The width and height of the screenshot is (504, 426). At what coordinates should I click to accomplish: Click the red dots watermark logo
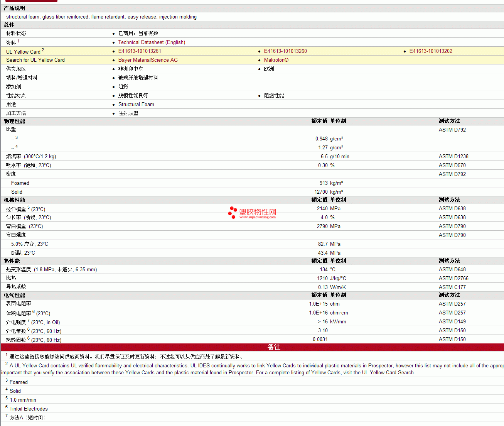coord(233,212)
